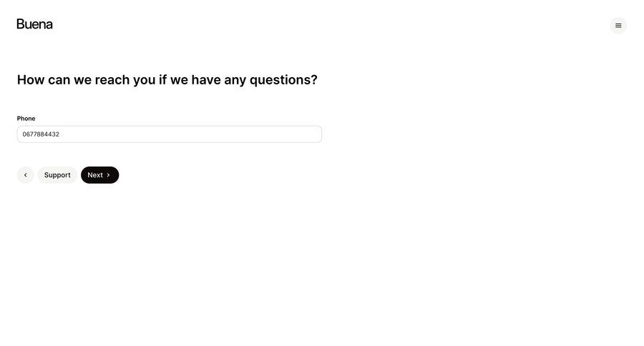This screenshot has width=644, height=346.
Task: Expand the top-right navigation menu
Action: [618, 26]
